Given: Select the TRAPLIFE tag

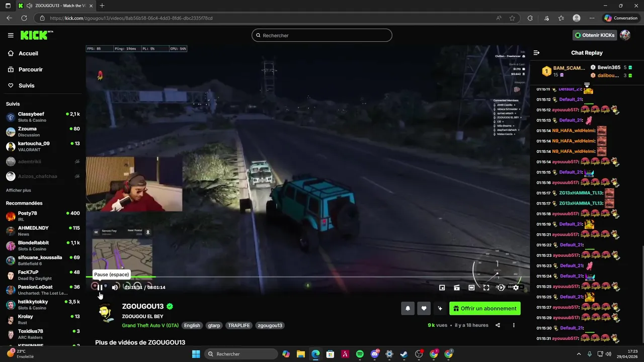Looking at the screenshot, I should click(x=239, y=325).
